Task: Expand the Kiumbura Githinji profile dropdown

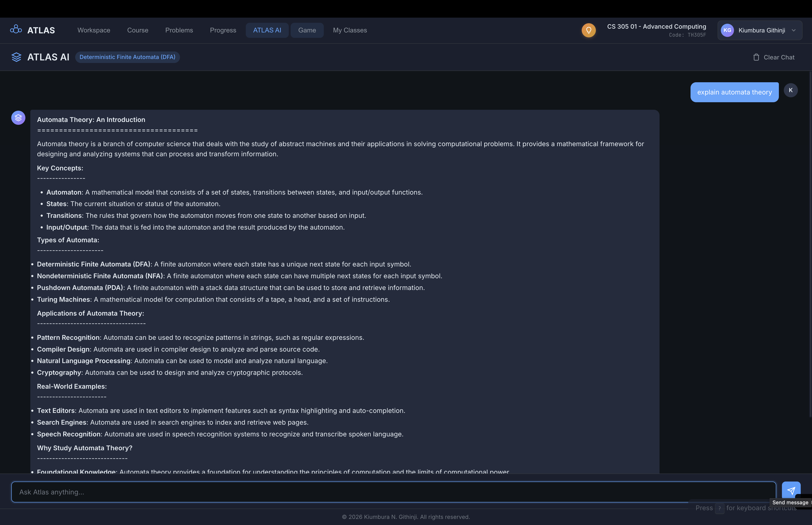Action: tap(794, 30)
